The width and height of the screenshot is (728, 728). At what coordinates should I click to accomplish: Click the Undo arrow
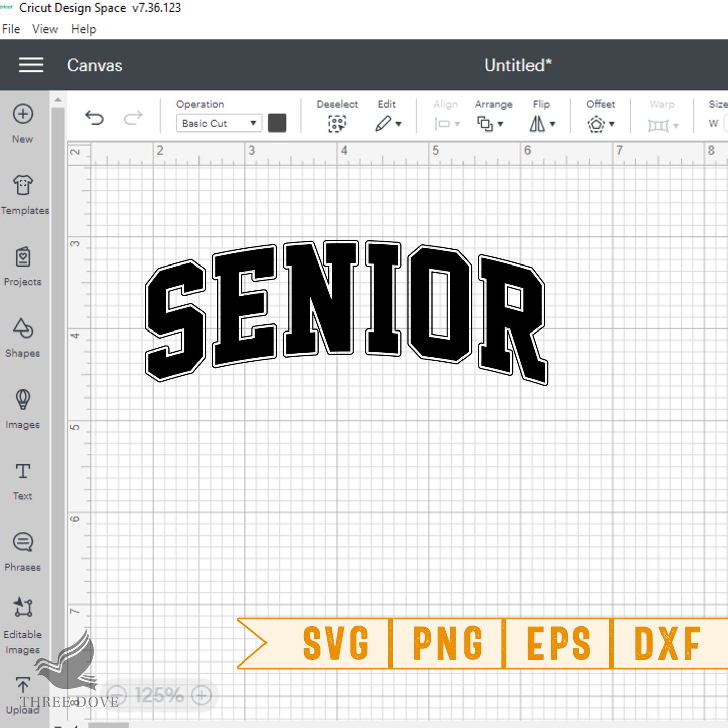pos(94,118)
